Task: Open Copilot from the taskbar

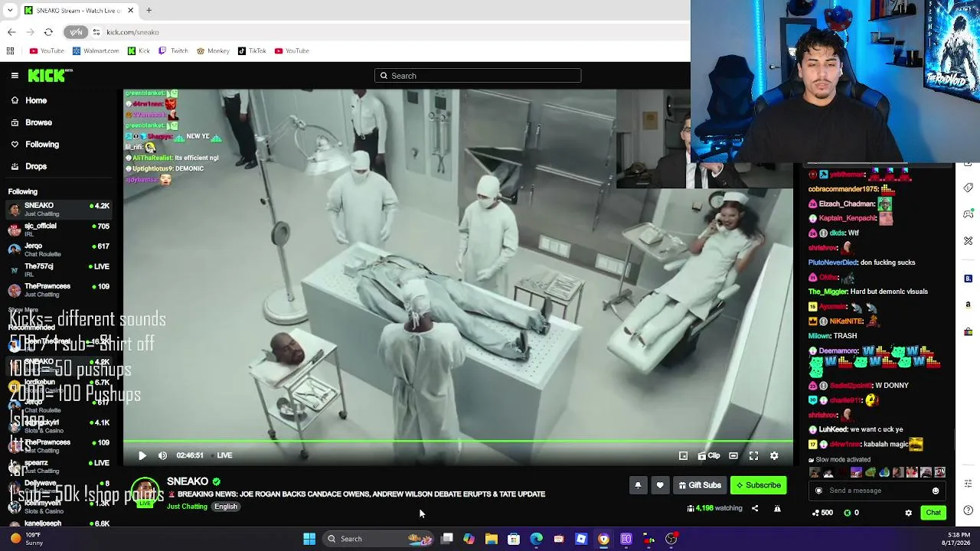Action: (x=469, y=539)
